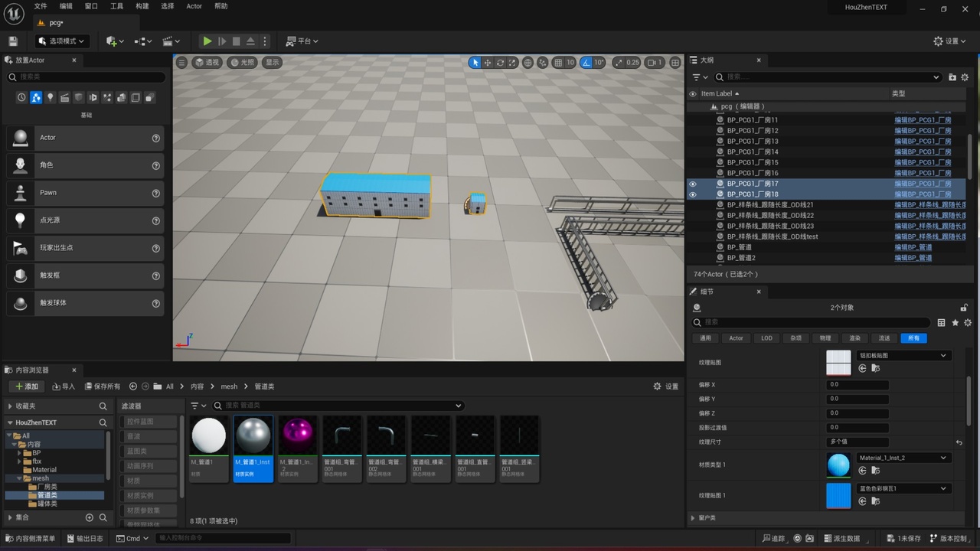Click the Eject from player button
Viewport: 980px width, 551px height.
point(251,41)
